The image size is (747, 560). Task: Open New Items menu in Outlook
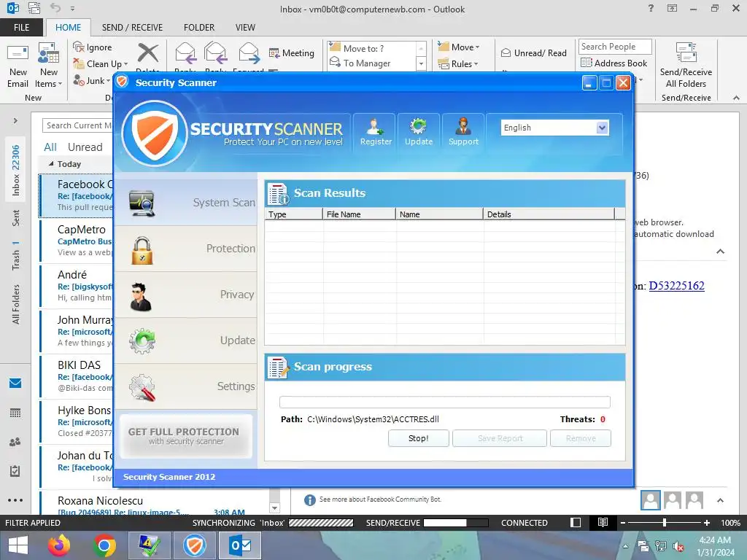[49, 66]
